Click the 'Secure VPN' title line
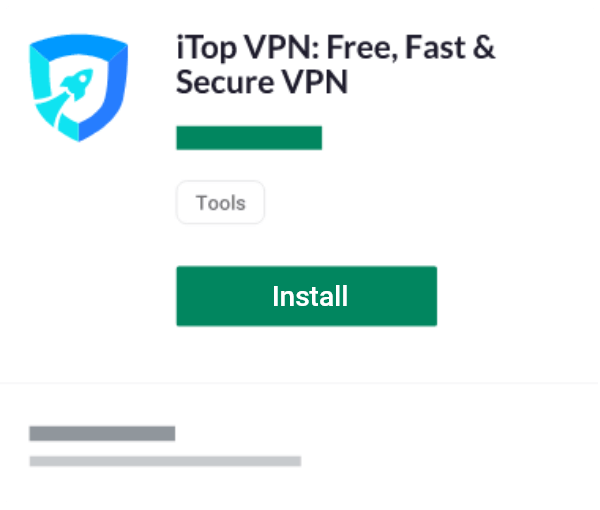600x510 pixels. 262,82
